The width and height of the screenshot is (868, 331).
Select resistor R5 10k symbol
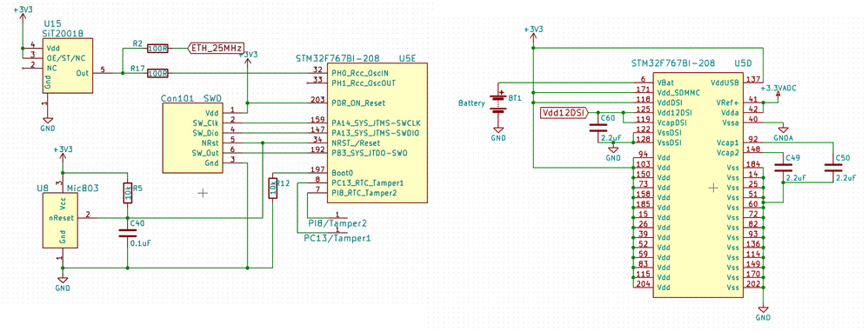127,194
